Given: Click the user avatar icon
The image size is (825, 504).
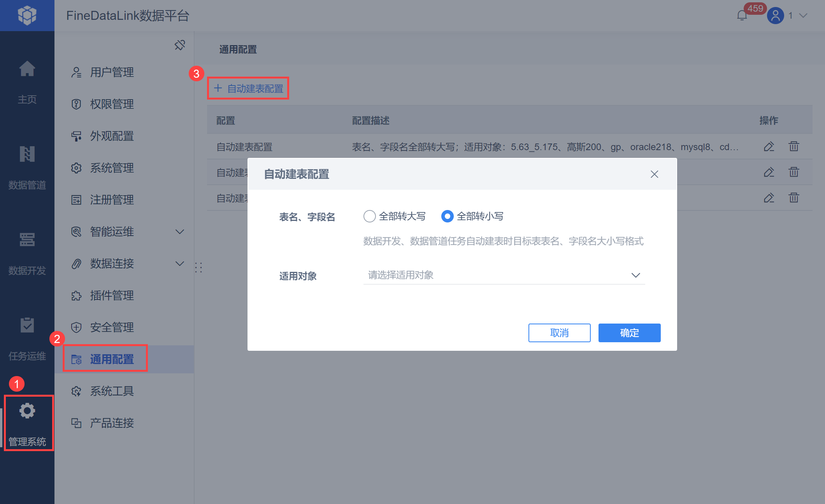Looking at the screenshot, I should [775, 16].
